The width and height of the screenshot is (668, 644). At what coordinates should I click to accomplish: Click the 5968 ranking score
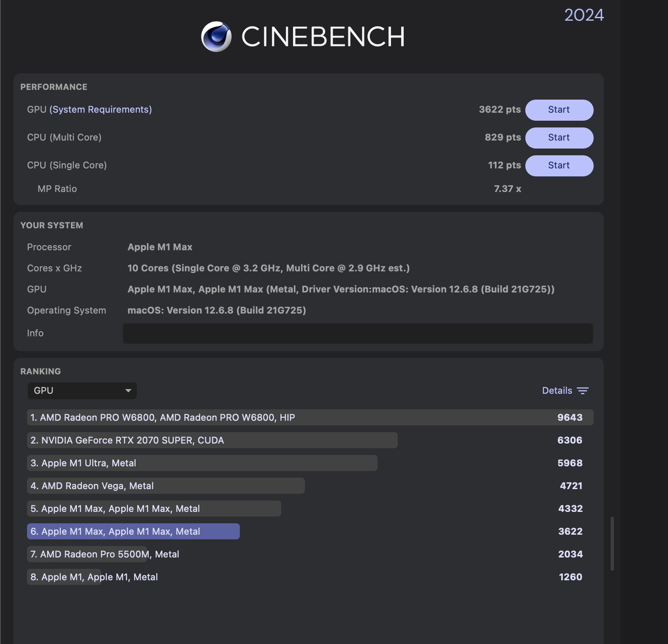[x=570, y=463]
